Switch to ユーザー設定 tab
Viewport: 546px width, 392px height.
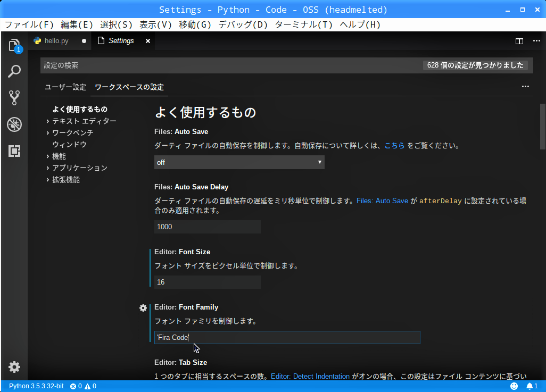[65, 87]
